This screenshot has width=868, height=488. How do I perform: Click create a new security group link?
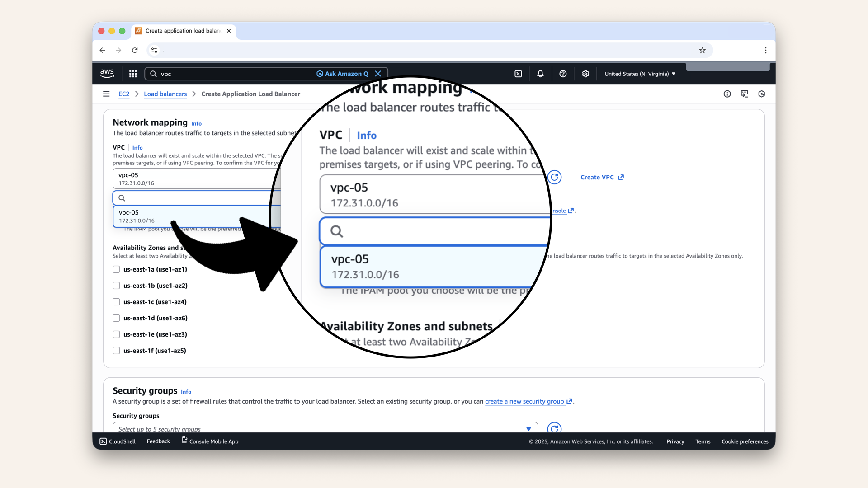(x=524, y=401)
